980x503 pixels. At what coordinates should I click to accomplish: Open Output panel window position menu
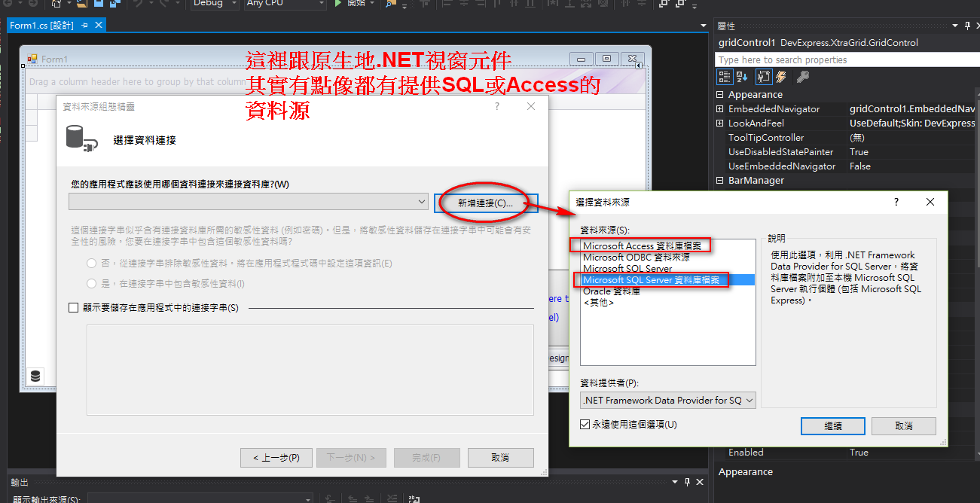[673, 482]
